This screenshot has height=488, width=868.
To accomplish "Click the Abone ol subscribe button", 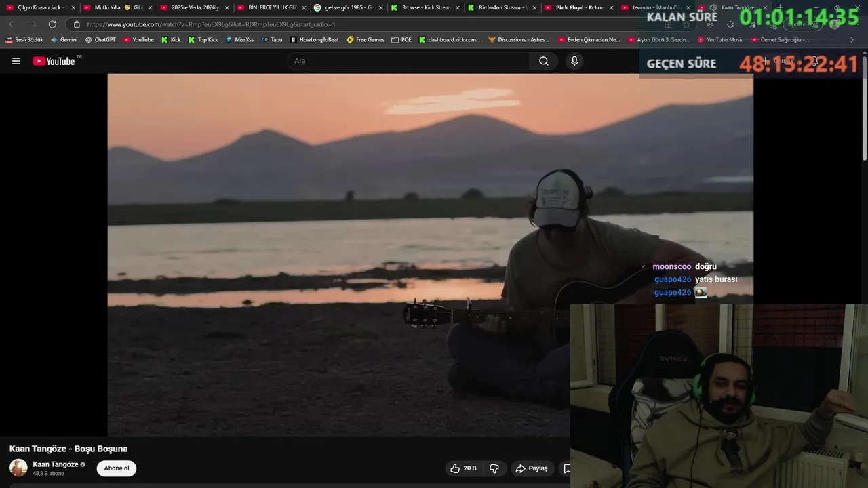I will tap(117, 468).
